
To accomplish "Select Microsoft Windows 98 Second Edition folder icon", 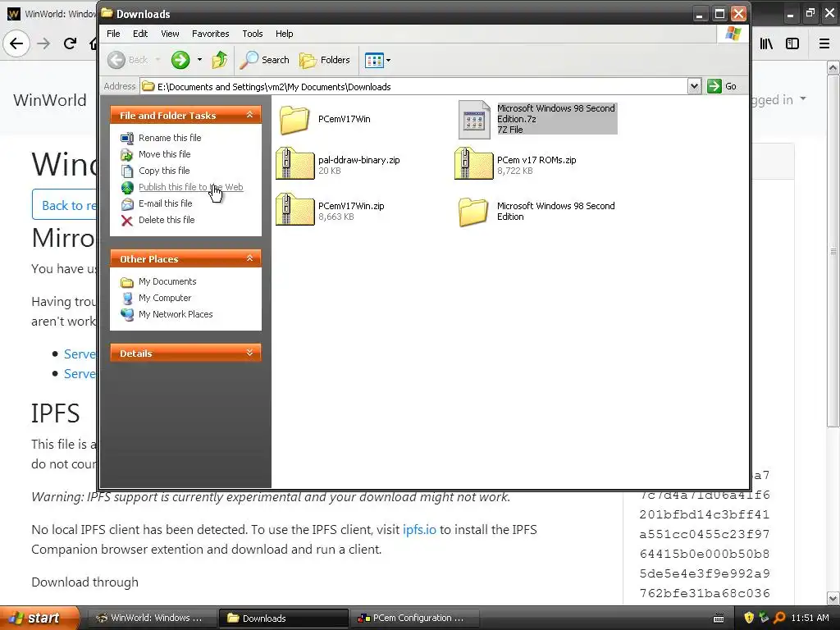I will [473, 212].
